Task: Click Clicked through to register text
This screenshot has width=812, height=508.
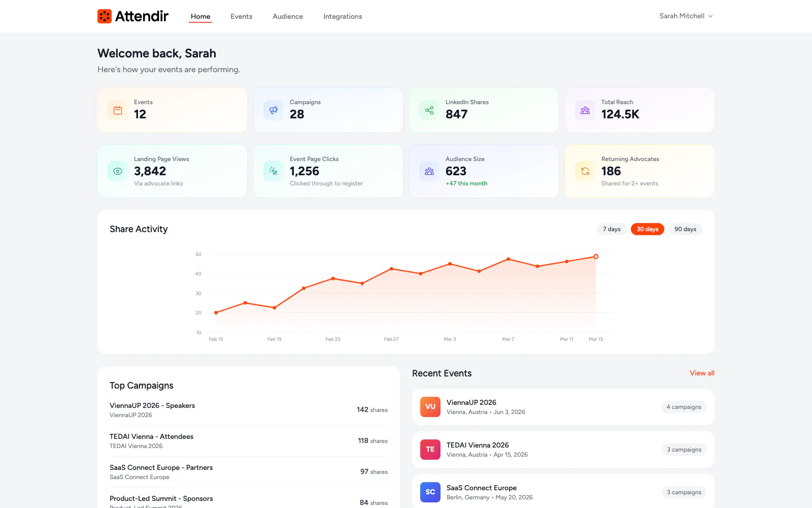Action: tap(326, 183)
